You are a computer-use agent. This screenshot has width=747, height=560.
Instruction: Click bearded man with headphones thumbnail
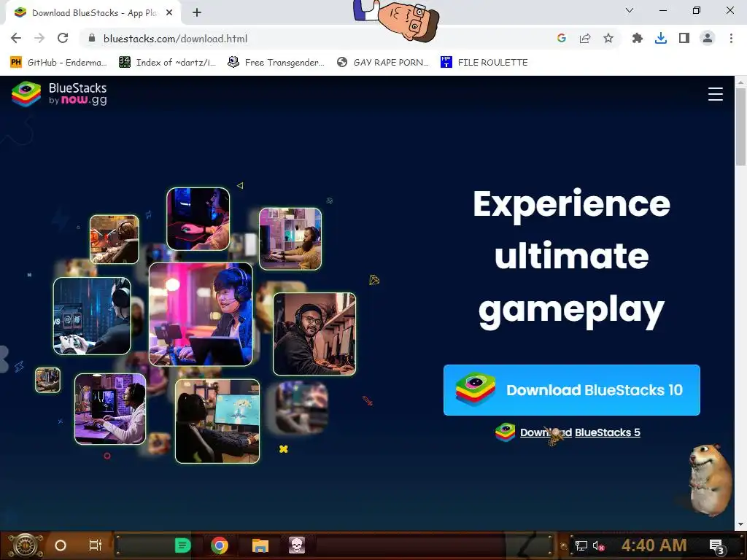[x=314, y=334]
